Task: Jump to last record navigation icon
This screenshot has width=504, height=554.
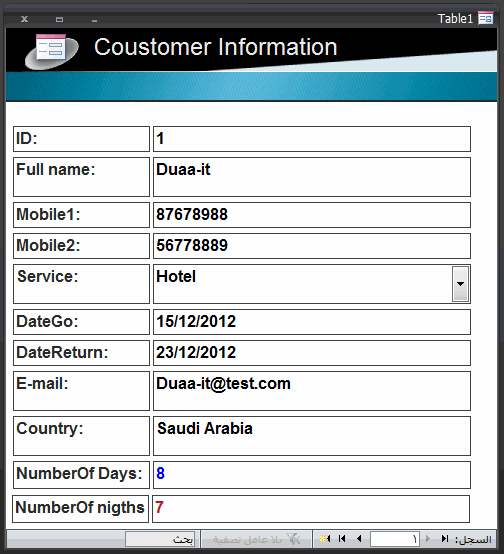Action: 445,538
